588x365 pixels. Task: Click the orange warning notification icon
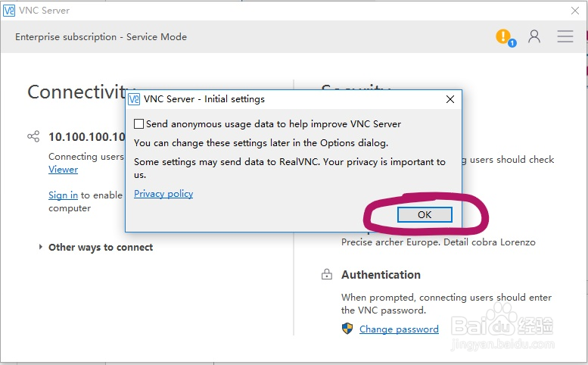click(503, 36)
